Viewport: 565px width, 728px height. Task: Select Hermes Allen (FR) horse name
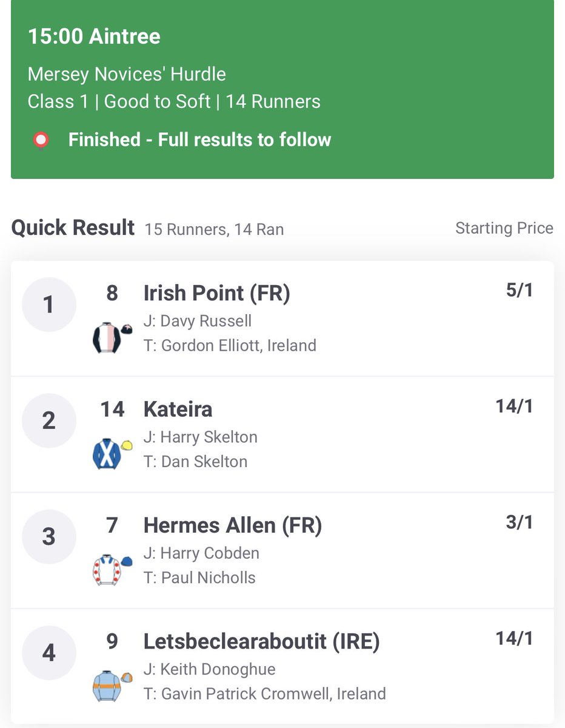coord(232,525)
